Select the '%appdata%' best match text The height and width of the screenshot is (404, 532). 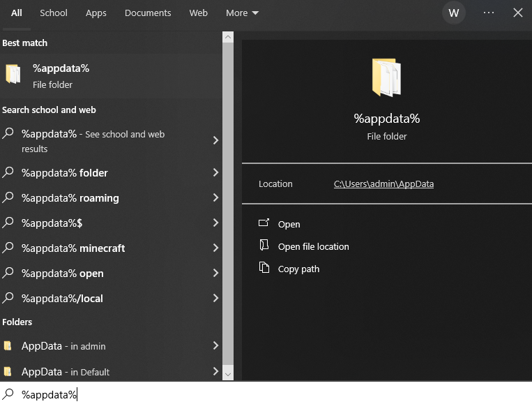[x=61, y=68]
